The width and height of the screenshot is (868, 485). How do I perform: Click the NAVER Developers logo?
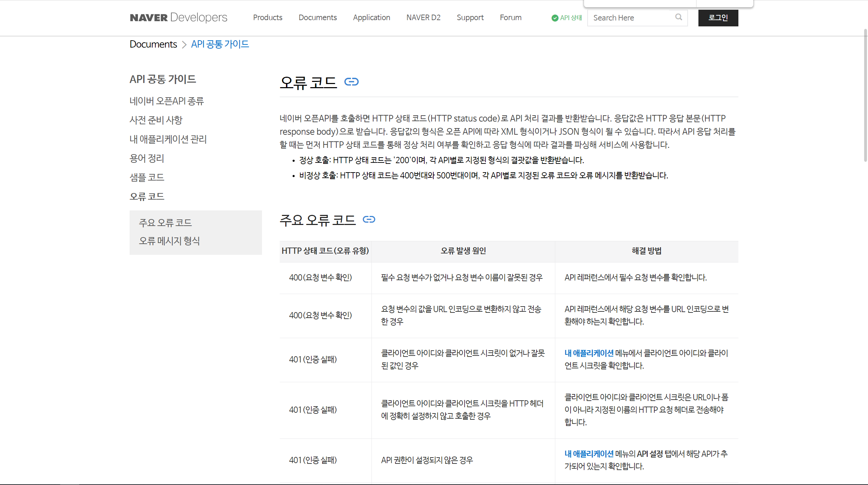[x=178, y=17]
